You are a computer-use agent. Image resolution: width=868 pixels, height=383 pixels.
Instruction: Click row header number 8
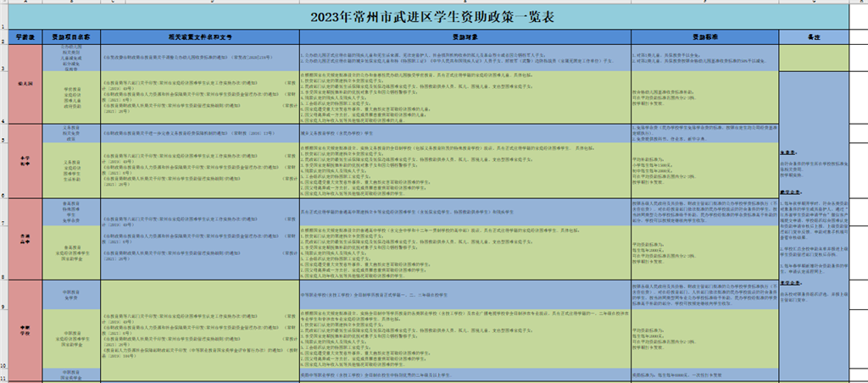tap(4, 253)
